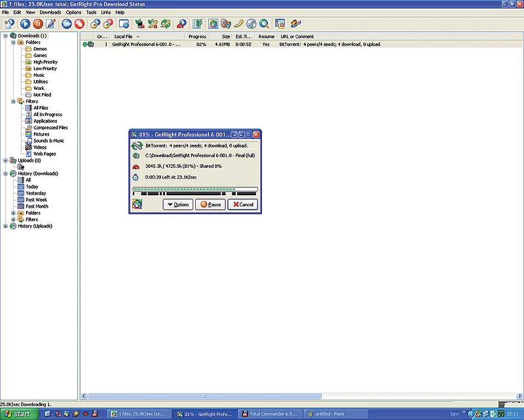Open the Options dropdown button in dialog
Viewport: 524px width, 420px height.
178,204
